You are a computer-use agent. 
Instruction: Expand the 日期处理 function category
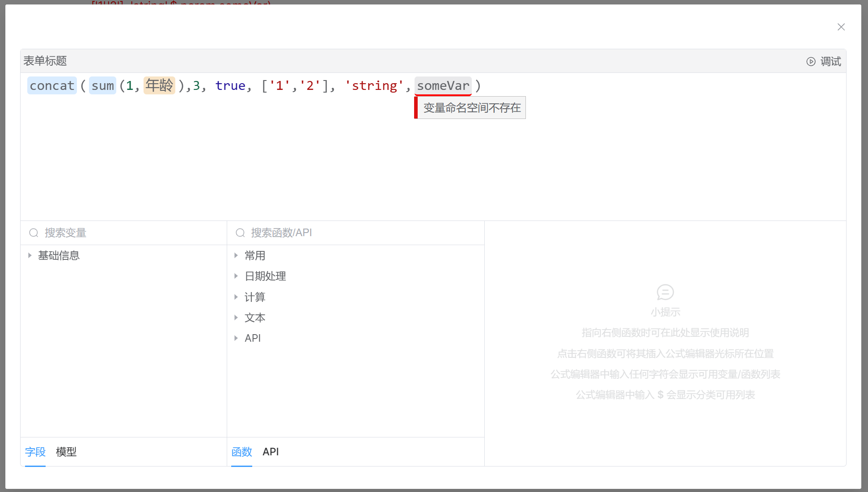[236, 276]
